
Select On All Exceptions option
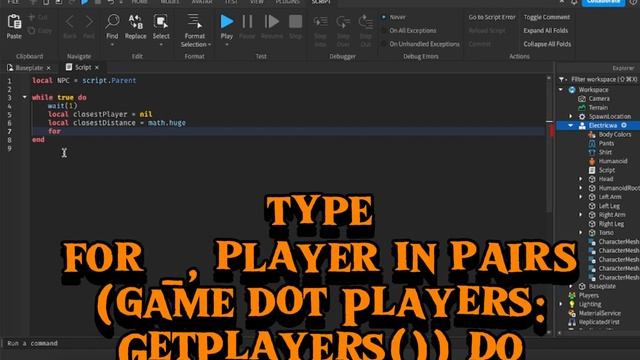click(x=409, y=31)
